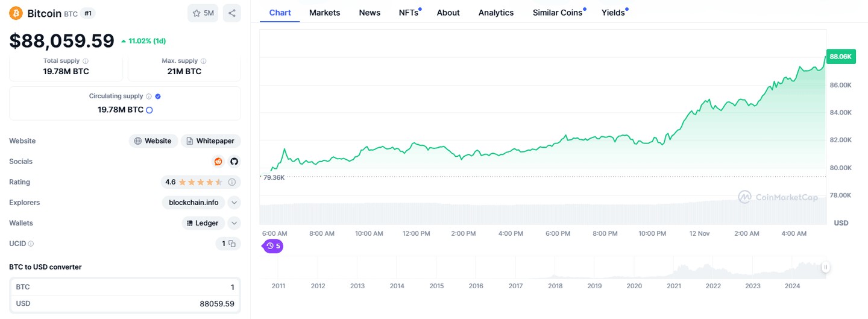The height and width of the screenshot is (319, 868).
Task: Expand the Wallets dropdown arrow
Action: [234, 223]
